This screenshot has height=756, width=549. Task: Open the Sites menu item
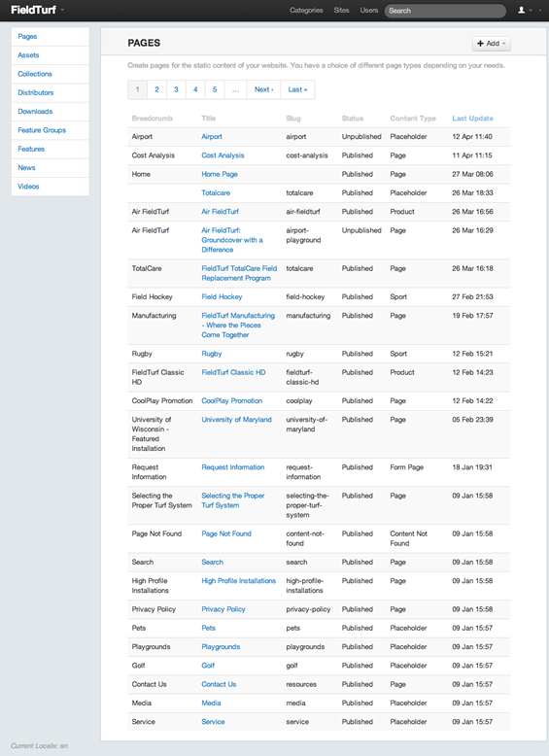point(341,10)
